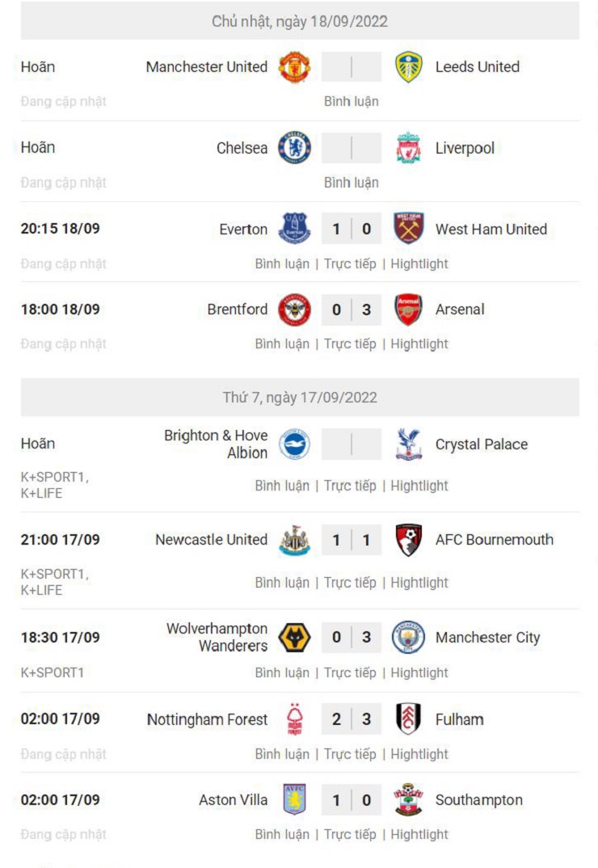Open Hightlight for Brentford vs Arsenal
Screen dimensions: 598x868
click(x=419, y=344)
